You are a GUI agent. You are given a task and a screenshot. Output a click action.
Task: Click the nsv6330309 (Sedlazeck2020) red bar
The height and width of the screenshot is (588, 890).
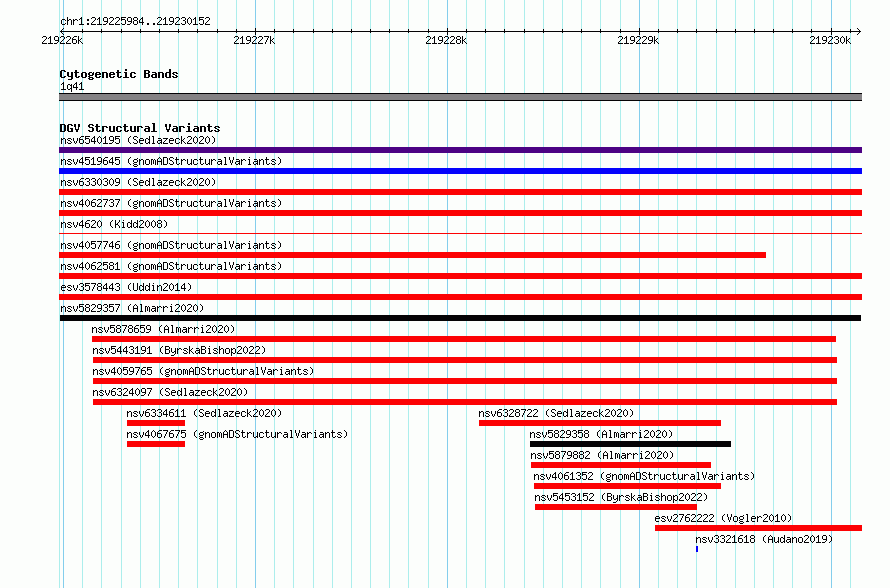tap(460, 192)
